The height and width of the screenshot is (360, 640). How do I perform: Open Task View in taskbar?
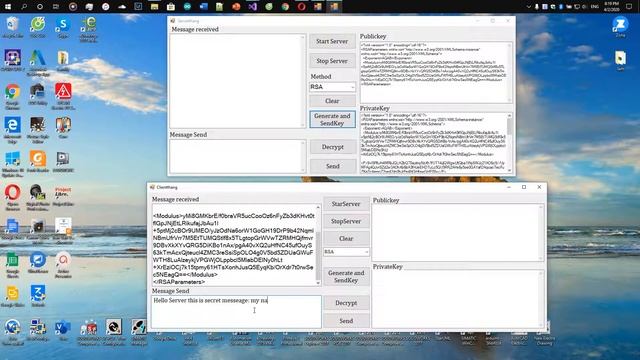click(x=56, y=7)
